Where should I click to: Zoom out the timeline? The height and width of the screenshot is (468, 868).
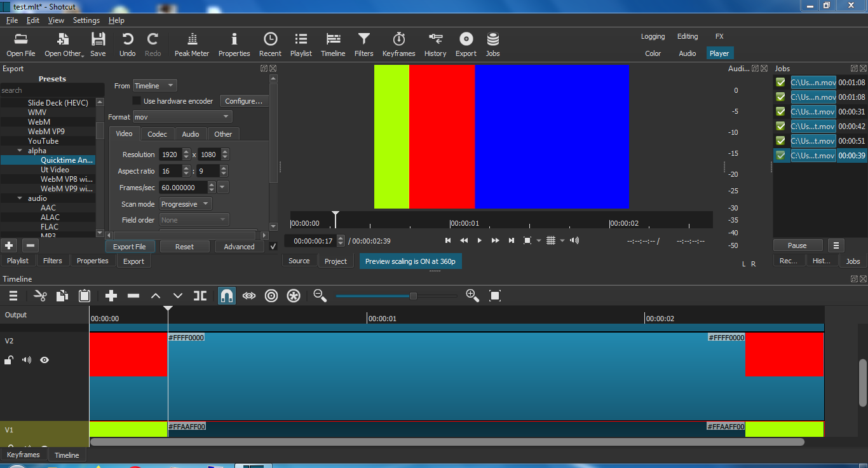pyautogui.click(x=320, y=296)
